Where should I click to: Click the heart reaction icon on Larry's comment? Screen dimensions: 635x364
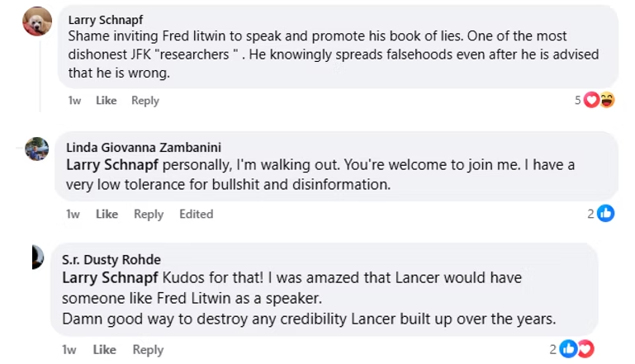[x=591, y=101]
